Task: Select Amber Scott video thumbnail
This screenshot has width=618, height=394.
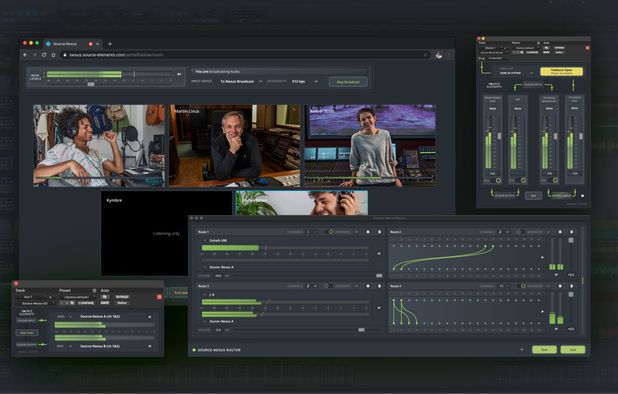Action: coord(370,145)
